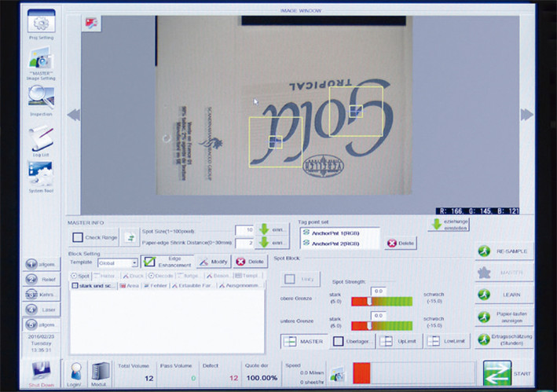
Task: Switch view to MASTER mode
Action: pos(304,341)
